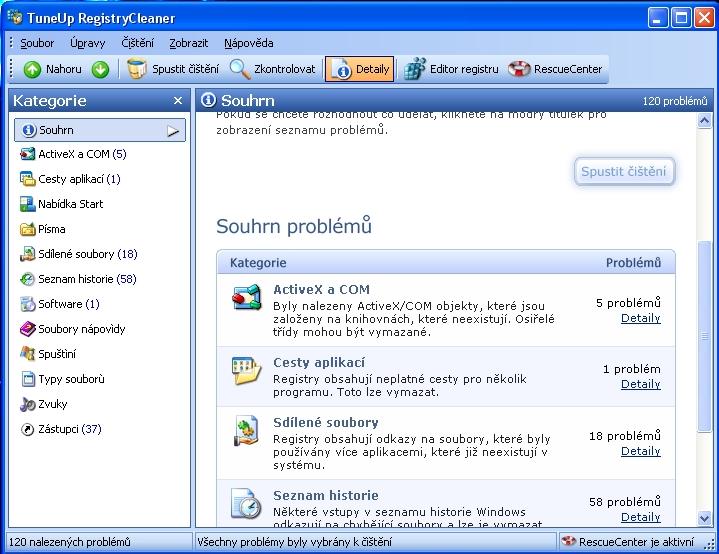Close the Kategorie panel

(178, 100)
